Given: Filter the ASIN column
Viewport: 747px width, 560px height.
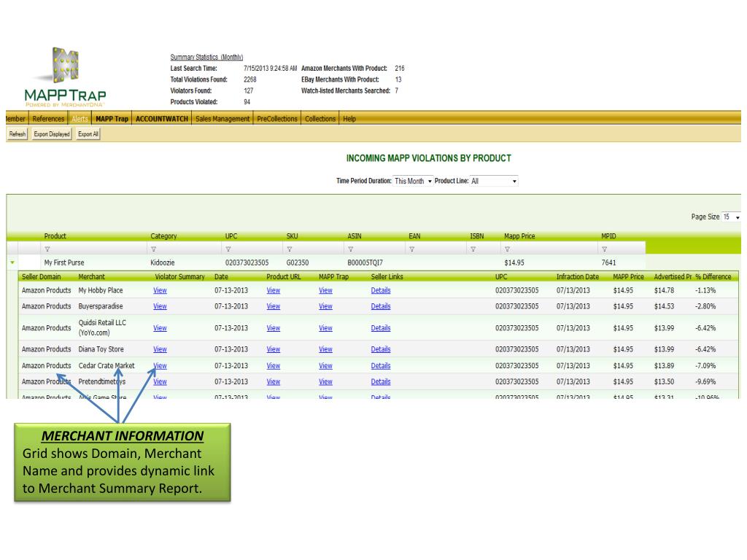Looking at the screenshot, I should pos(351,249).
